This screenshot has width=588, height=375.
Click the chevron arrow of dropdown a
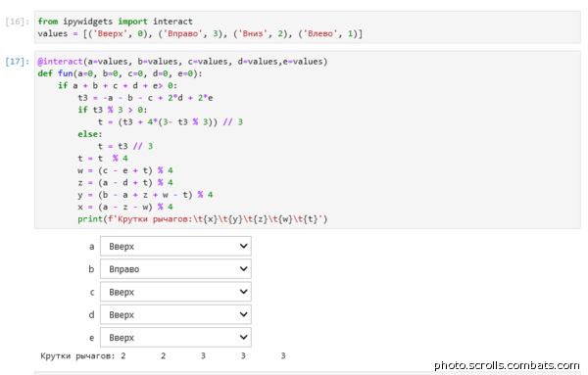point(243,246)
